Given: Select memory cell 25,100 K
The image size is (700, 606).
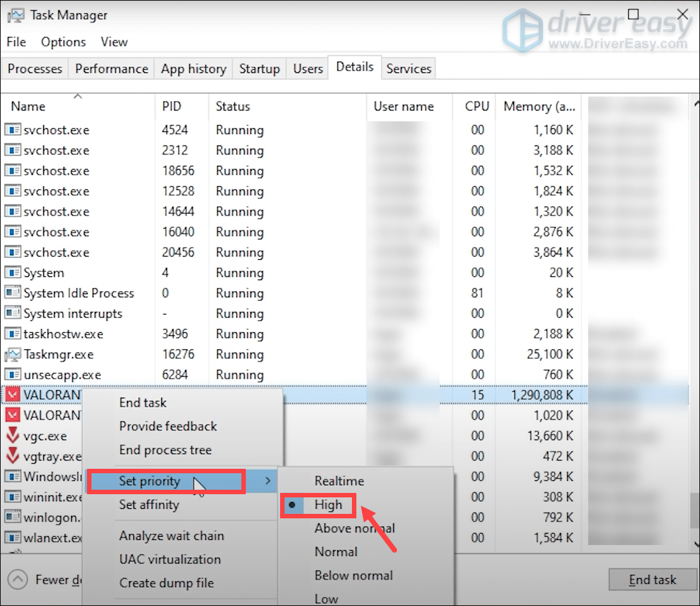Looking at the screenshot, I should 549,354.
